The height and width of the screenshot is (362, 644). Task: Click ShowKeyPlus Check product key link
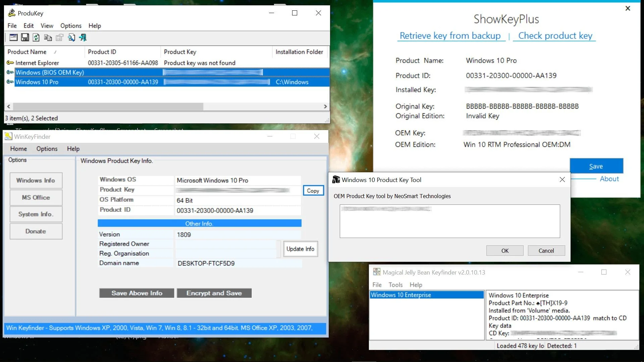tap(555, 35)
